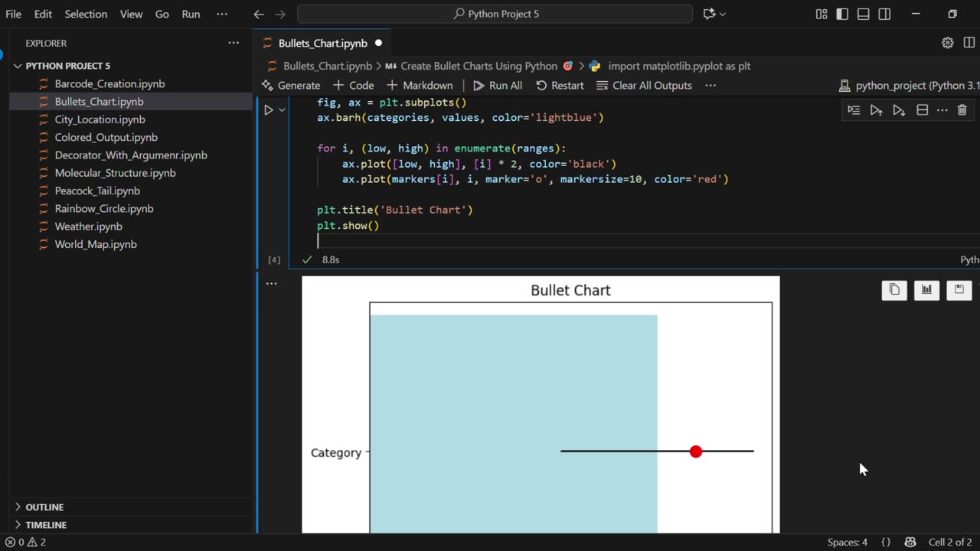The image size is (980, 551).
Task: Toggle the bottom panel visibility
Action: pyautogui.click(x=864, y=14)
